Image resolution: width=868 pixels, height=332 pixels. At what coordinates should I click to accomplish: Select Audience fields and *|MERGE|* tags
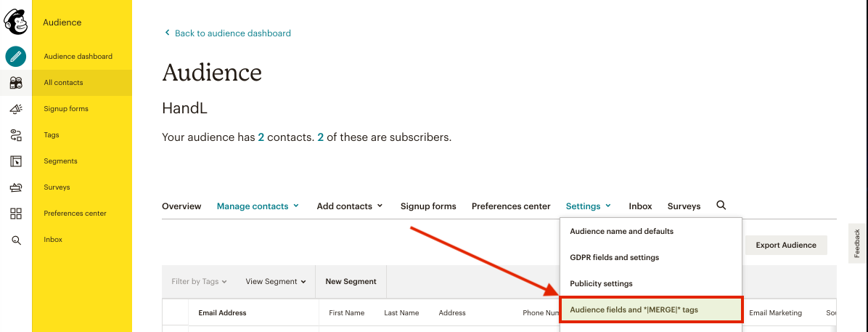[x=651, y=309]
